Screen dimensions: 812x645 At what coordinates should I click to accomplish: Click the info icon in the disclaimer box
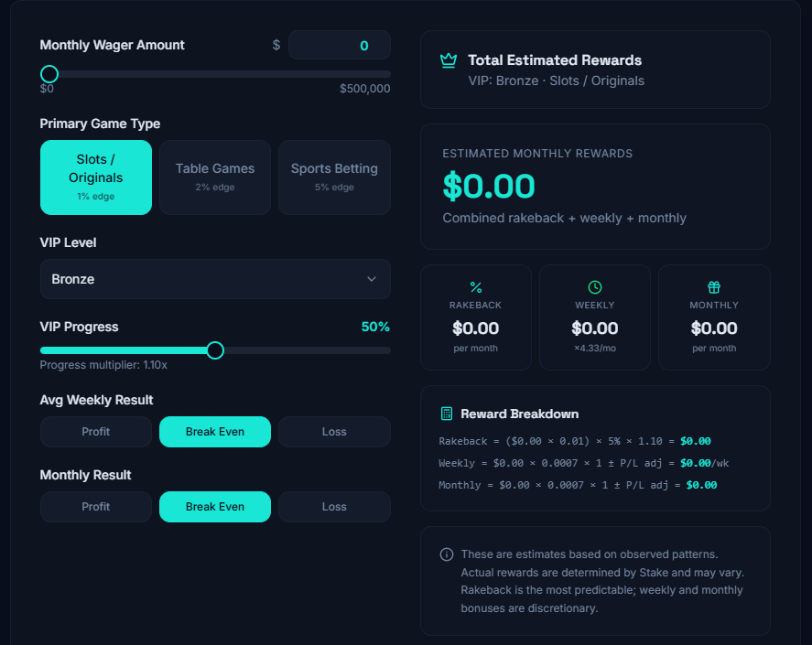447,554
